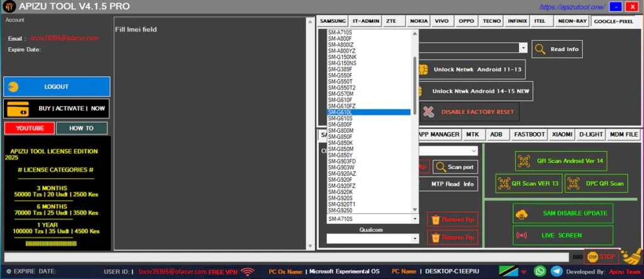The height and width of the screenshot is (279, 644).
Task: Click the bottom progress bar
Action: [x=286, y=257]
